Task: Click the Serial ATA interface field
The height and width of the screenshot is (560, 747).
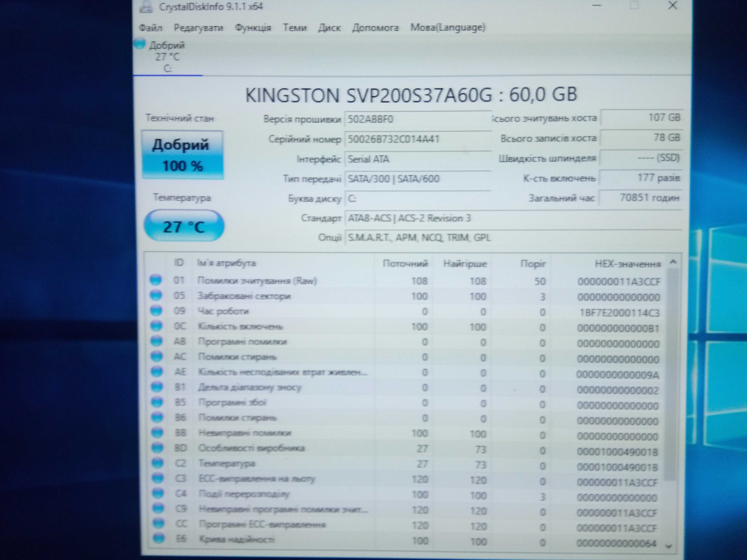Action: point(417,159)
